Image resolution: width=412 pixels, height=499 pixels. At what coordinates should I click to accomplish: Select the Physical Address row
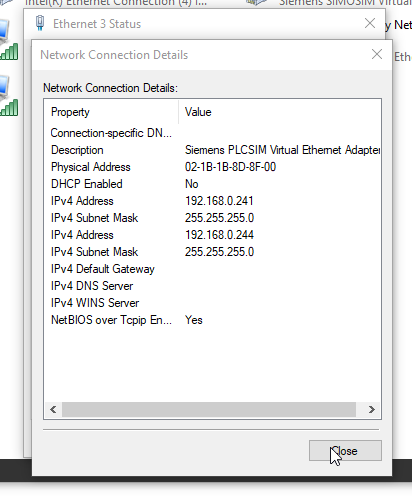click(212, 167)
